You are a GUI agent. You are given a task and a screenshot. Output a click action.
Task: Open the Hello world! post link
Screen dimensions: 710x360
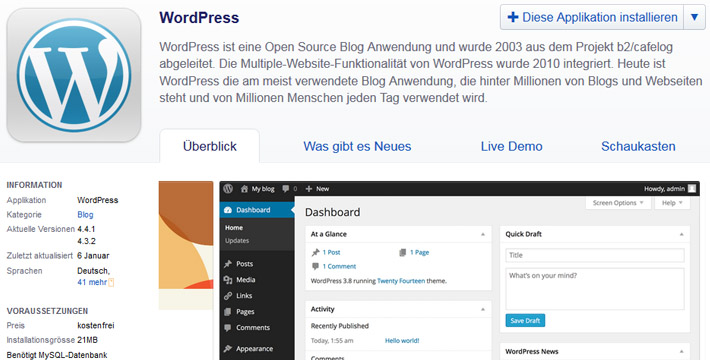point(402,341)
